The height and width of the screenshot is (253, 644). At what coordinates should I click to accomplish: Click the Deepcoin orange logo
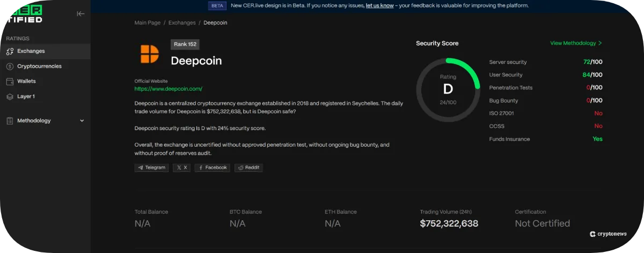pos(150,54)
